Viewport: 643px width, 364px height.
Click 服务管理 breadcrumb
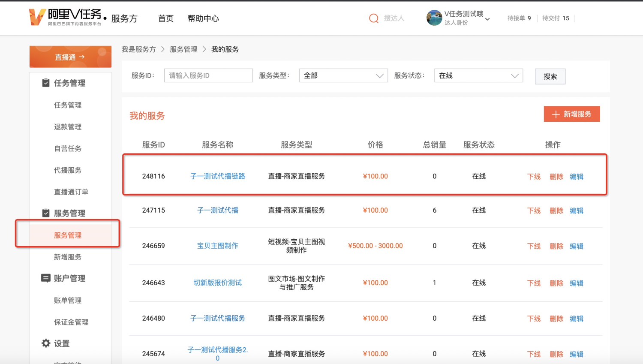(x=184, y=49)
